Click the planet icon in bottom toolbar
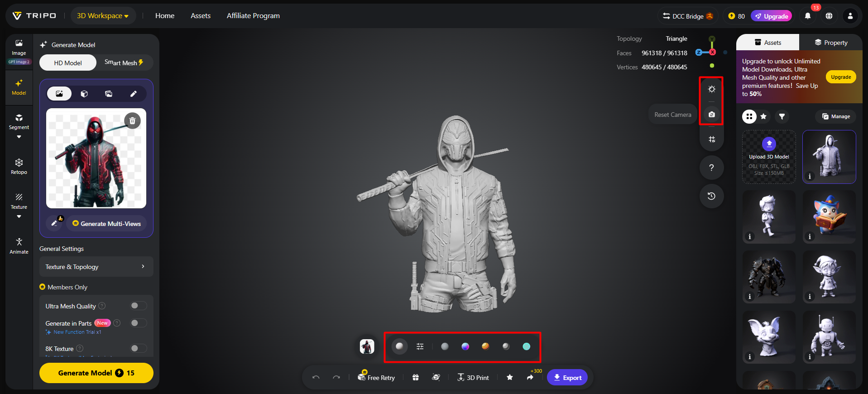The width and height of the screenshot is (868, 394). point(436,377)
